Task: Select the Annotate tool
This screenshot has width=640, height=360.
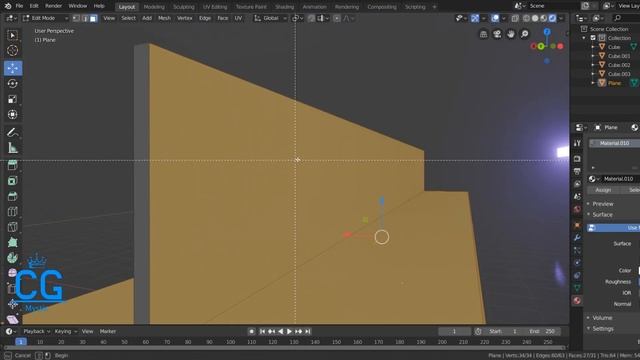Action: [13, 133]
